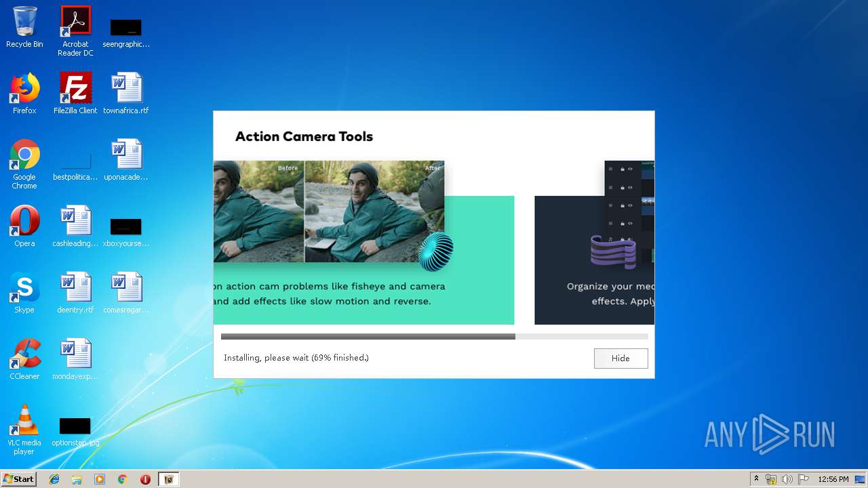Open the Opera desktop shortcut
This screenshot has width=868, height=488.
tap(24, 226)
